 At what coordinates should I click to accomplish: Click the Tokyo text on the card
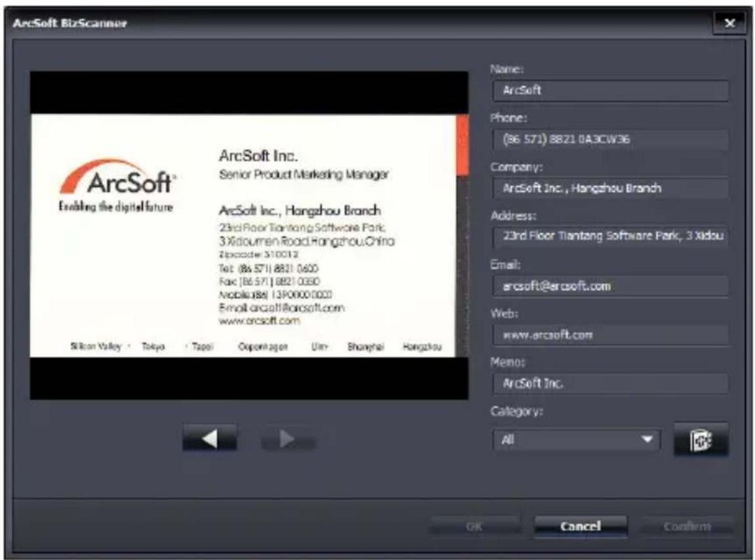[153, 346]
